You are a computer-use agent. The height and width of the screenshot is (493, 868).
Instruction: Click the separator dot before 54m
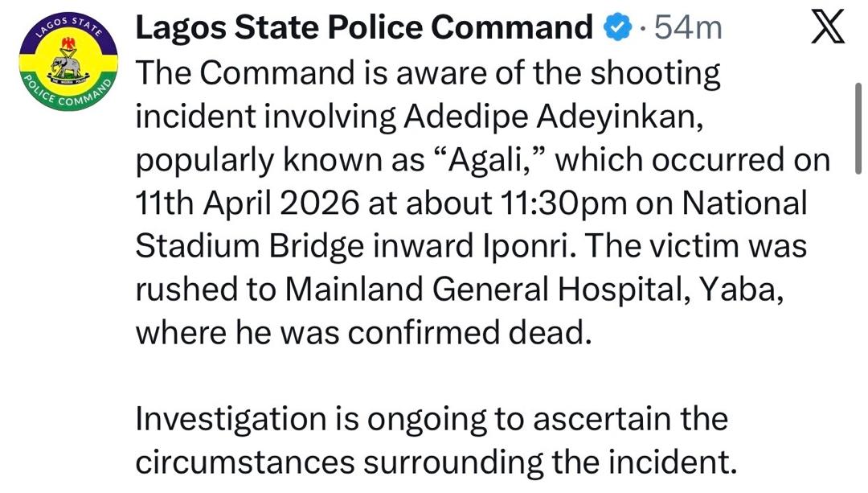[x=643, y=26]
